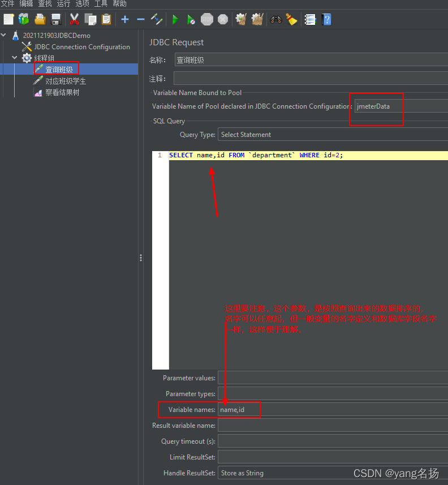This screenshot has height=485, width=448.
Task: Open the Templates icon in the toolbar
Action: (x=24, y=20)
